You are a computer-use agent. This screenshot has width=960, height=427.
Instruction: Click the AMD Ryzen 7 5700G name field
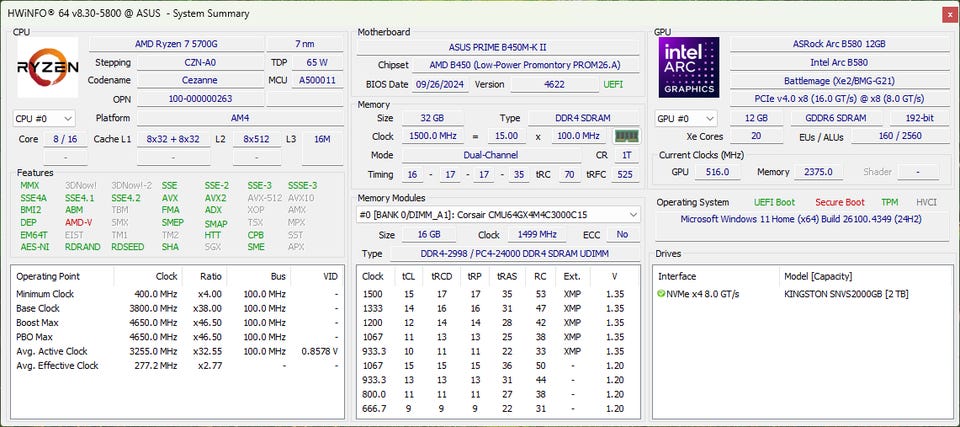[178, 44]
